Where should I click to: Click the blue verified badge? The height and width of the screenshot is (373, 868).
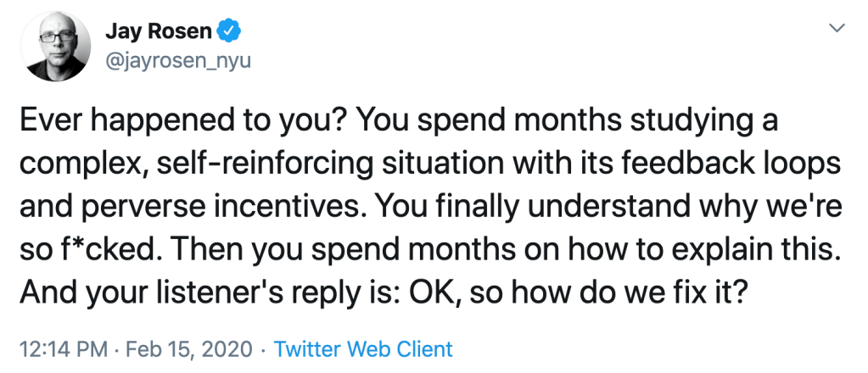[229, 32]
